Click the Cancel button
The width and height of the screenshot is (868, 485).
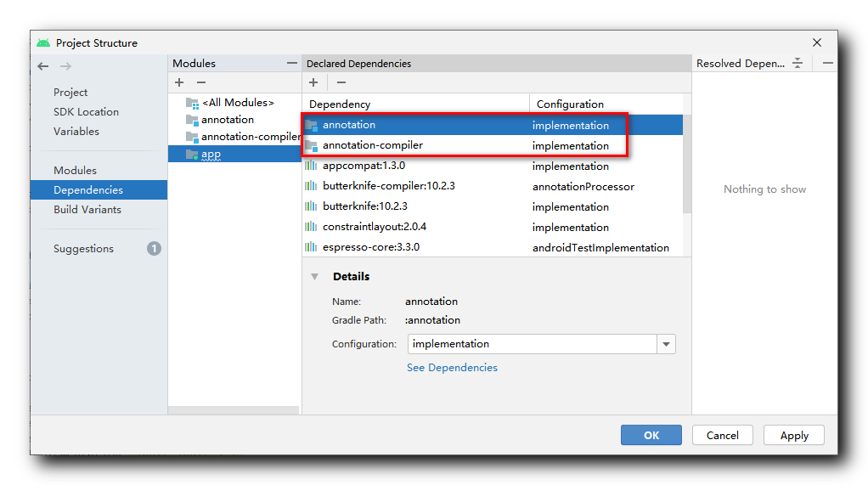pyautogui.click(x=723, y=435)
